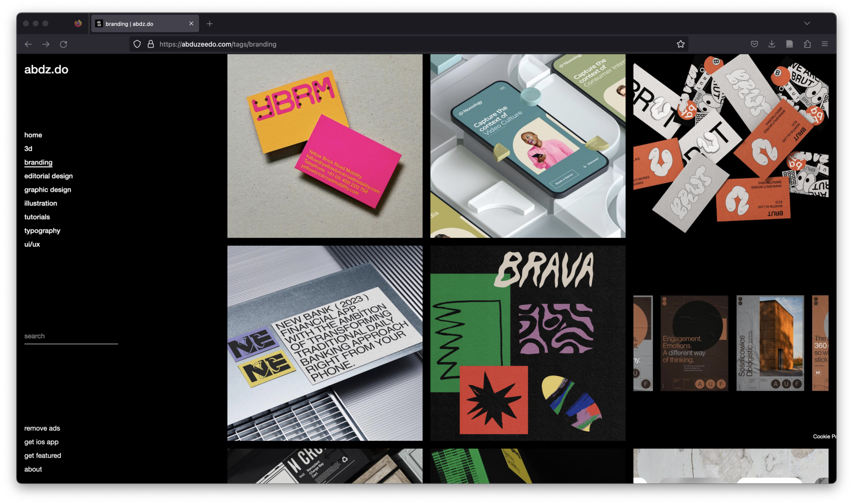Reload the current page
The height and width of the screenshot is (504, 853).
tap(63, 44)
